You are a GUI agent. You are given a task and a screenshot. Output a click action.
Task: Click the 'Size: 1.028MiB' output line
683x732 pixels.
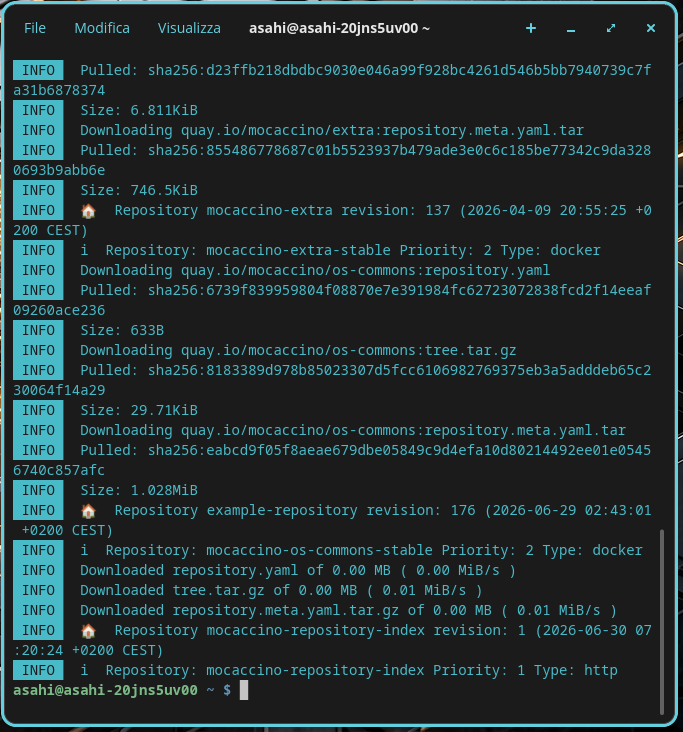coord(139,491)
